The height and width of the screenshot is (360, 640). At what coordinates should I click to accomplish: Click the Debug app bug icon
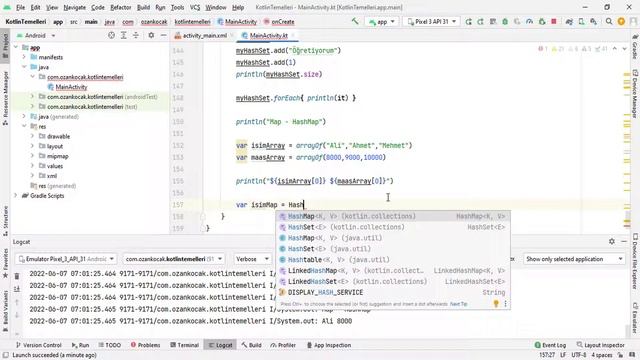505,22
